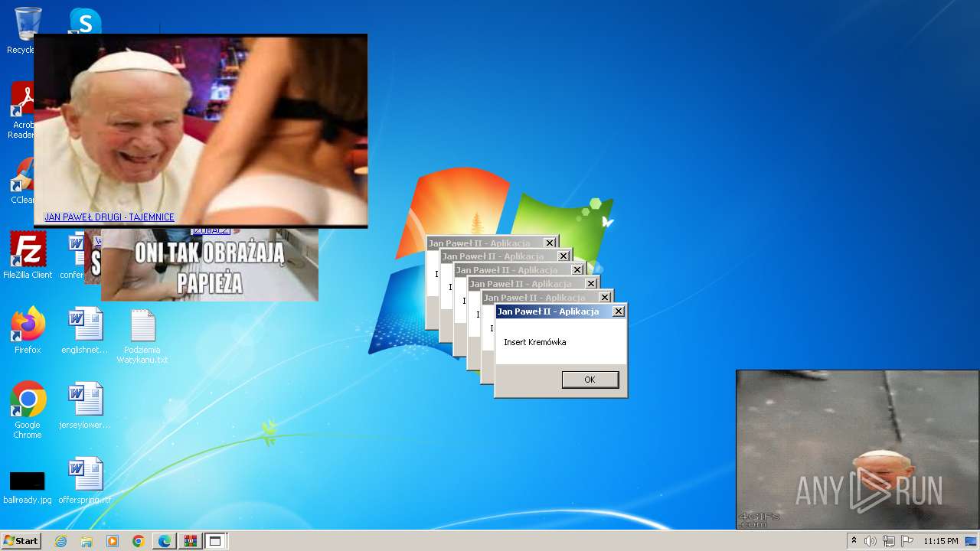Click the pope GIF in bottom-right window
The width and height of the screenshot is (980, 551).
pyautogui.click(x=857, y=450)
